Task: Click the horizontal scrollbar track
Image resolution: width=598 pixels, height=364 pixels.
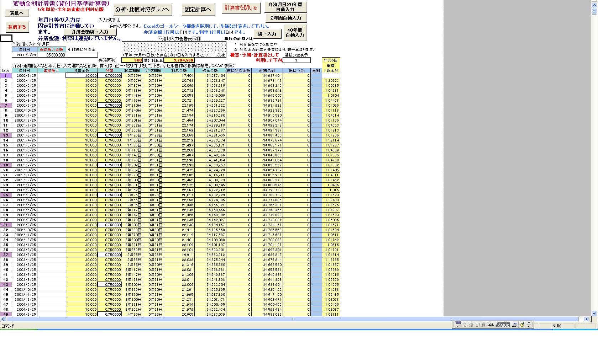Action: pyautogui.click(x=292, y=319)
